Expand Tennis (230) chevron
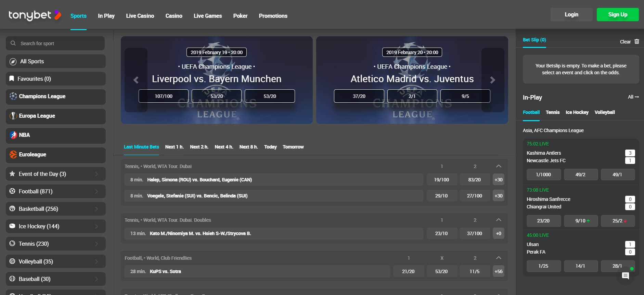 tap(96, 244)
